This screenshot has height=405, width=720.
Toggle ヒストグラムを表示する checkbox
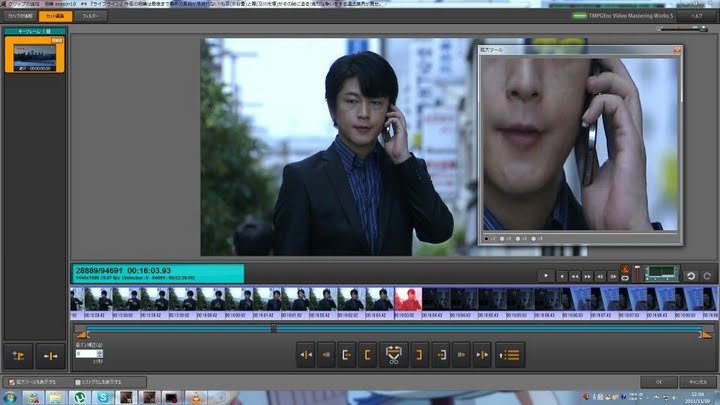click(x=78, y=382)
